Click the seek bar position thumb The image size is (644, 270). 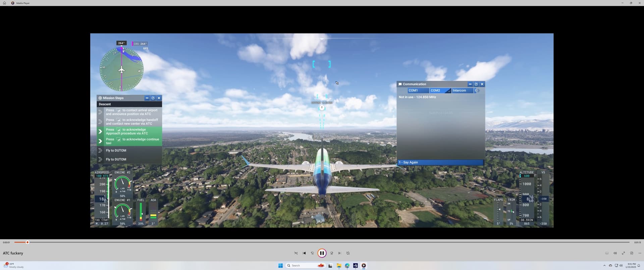(x=28, y=242)
